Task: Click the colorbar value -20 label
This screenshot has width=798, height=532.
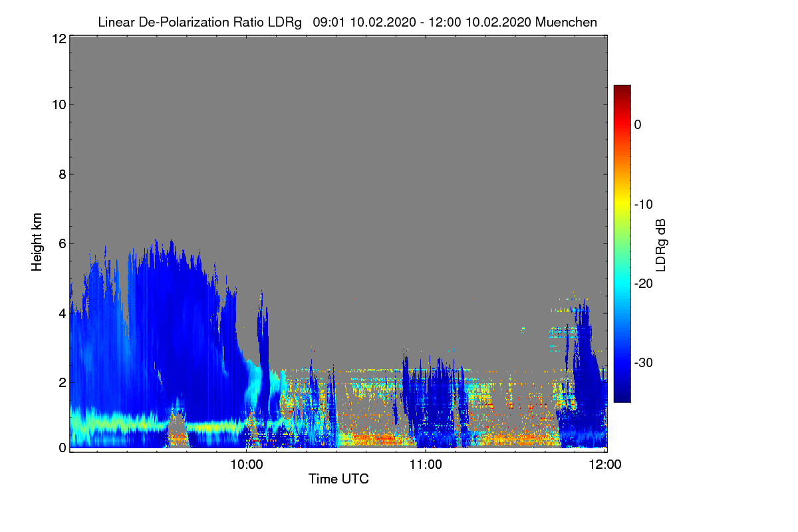Action: point(644,283)
